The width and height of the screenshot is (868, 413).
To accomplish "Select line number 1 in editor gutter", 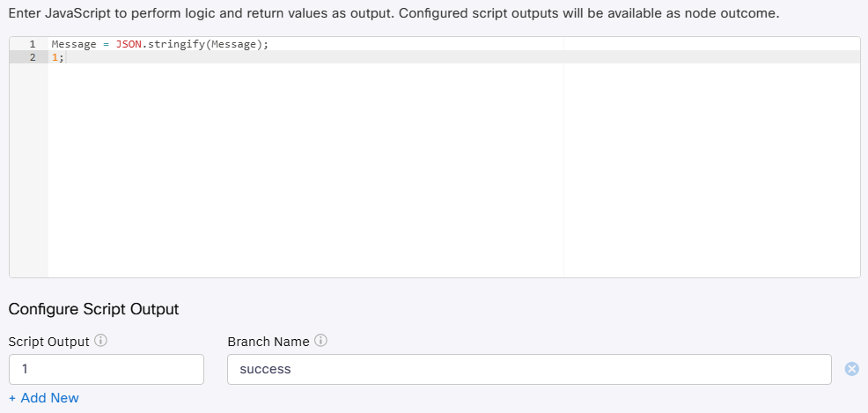I will [x=33, y=44].
